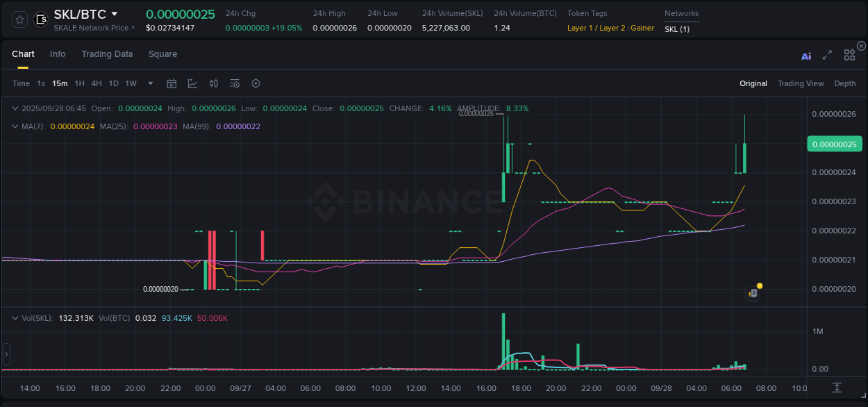
Task: Open the candlestick comparison icon
Action: pyautogui.click(x=214, y=83)
